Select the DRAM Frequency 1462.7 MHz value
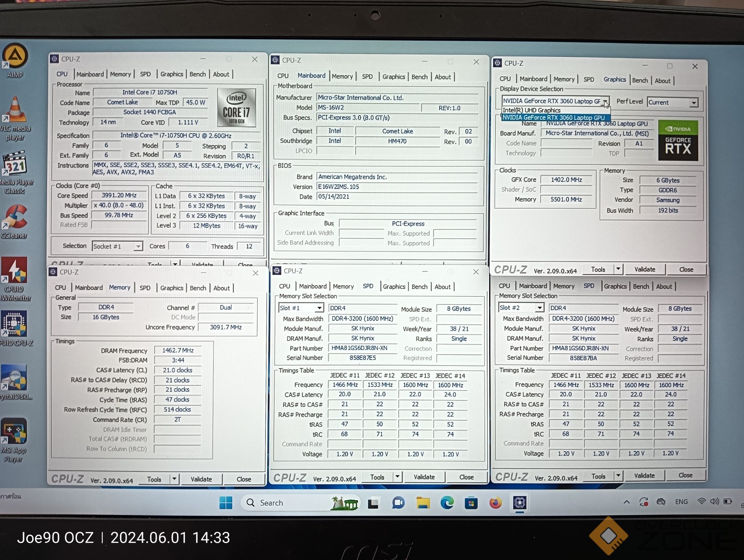The image size is (744, 560). click(x=178, y=350)
